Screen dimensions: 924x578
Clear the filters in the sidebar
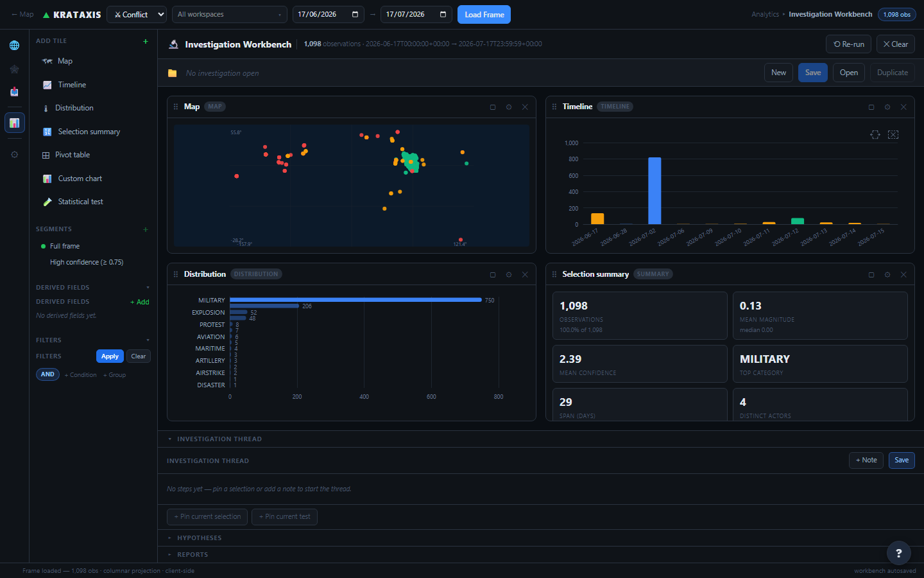139,356
